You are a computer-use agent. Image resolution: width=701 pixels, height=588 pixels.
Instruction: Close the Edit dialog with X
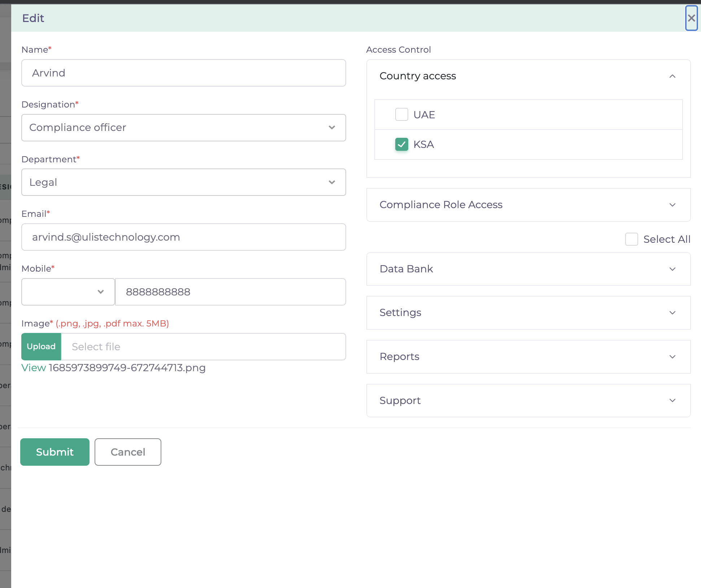click(691, 18)
